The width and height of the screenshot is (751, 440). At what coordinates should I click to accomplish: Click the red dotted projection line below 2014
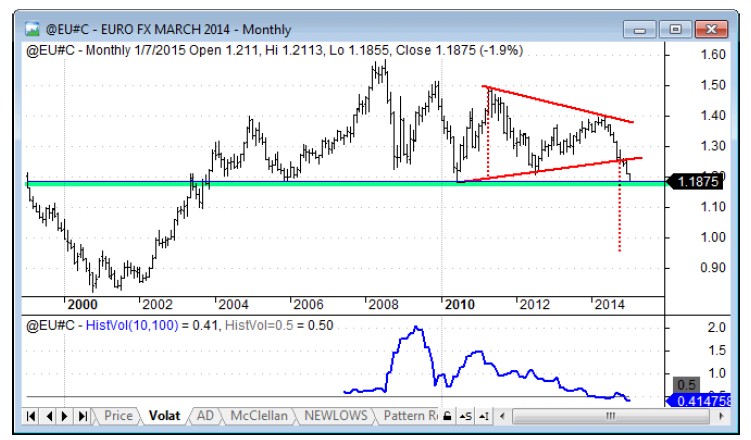[x=620, y=206]
